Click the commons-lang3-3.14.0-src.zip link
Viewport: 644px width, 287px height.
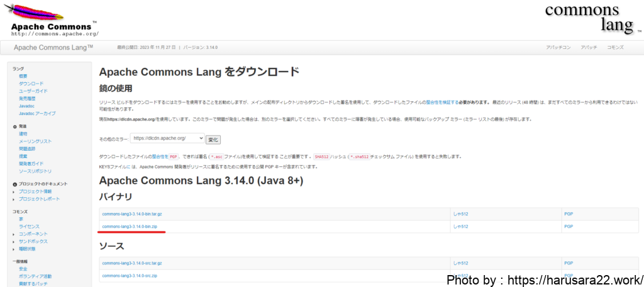130,275
